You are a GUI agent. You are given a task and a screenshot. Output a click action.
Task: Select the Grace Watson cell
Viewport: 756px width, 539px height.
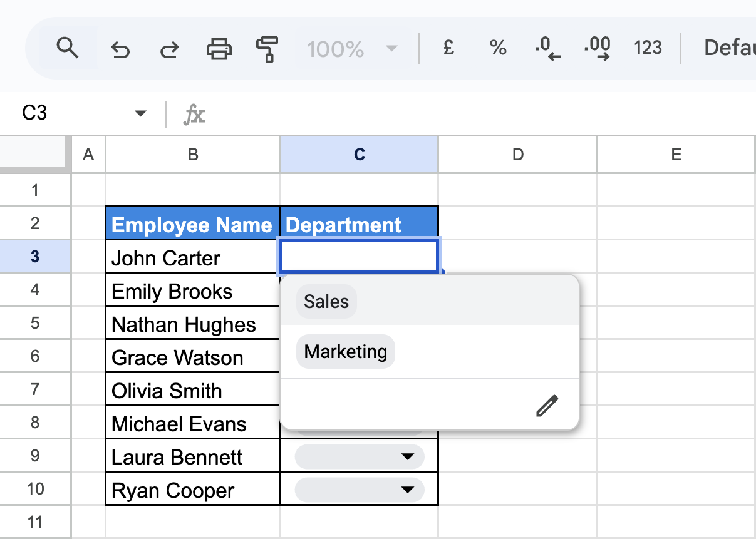pyautogui.click(x=192, y=356)
